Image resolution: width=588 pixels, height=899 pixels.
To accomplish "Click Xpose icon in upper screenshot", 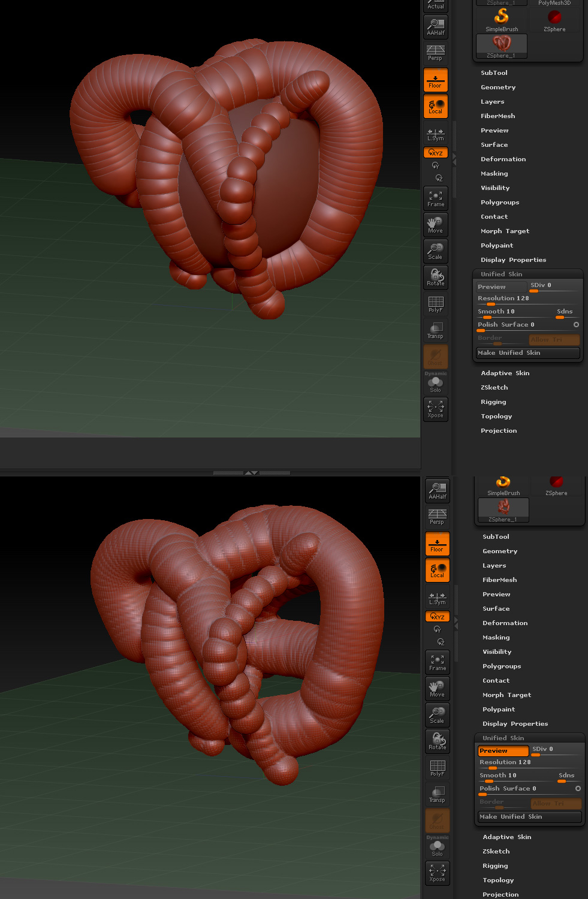I will pos(436,409).
